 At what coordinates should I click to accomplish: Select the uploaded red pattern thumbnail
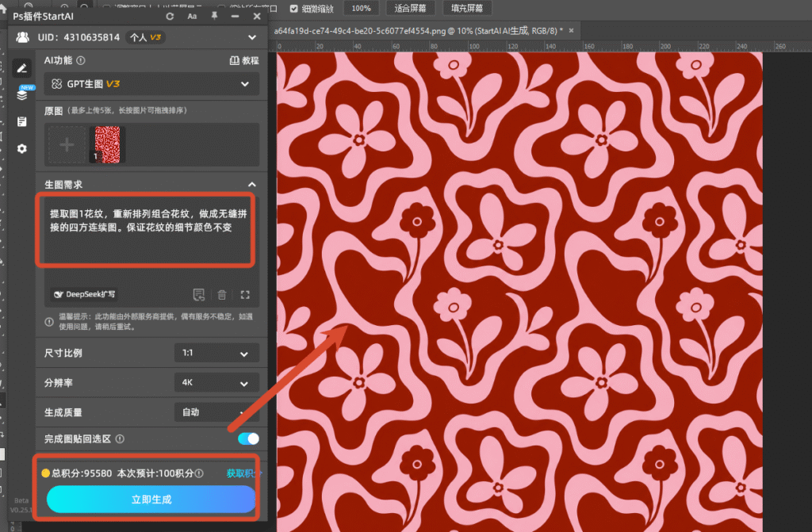[107, 144]
